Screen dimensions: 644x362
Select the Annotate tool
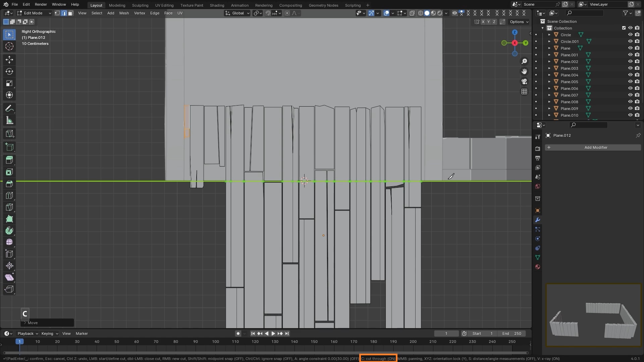tap(9, 108)
